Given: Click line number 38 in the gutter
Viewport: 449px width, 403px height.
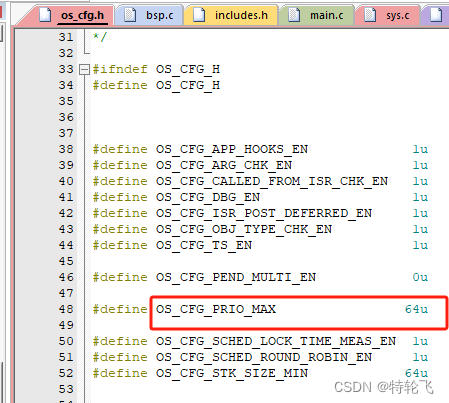Looking at the screenshot, I should pos(66,149).
